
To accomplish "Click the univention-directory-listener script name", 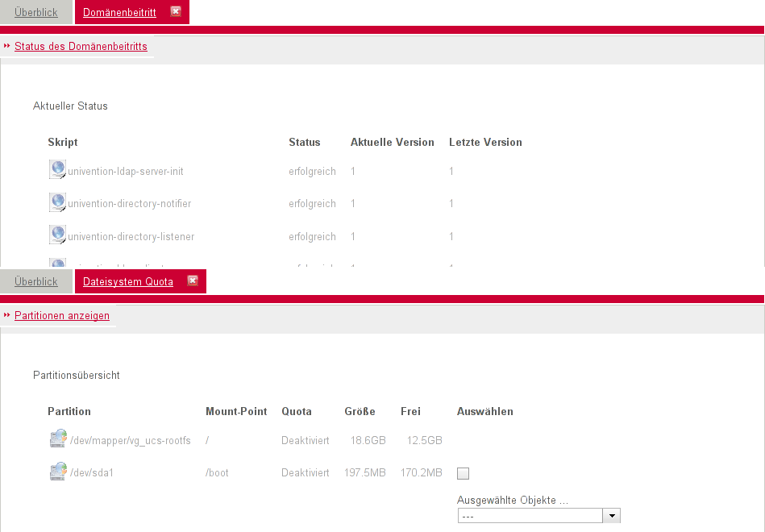I will [x=131, y=236].
